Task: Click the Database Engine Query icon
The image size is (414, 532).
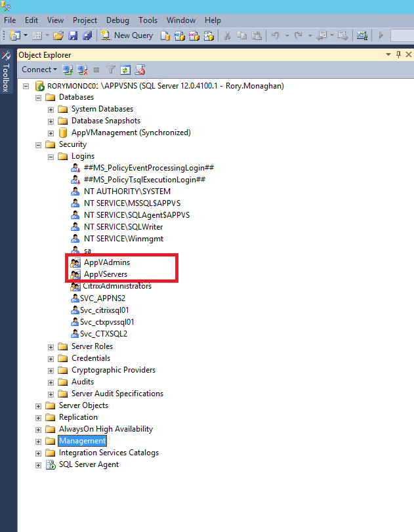Action: [165, 35]
